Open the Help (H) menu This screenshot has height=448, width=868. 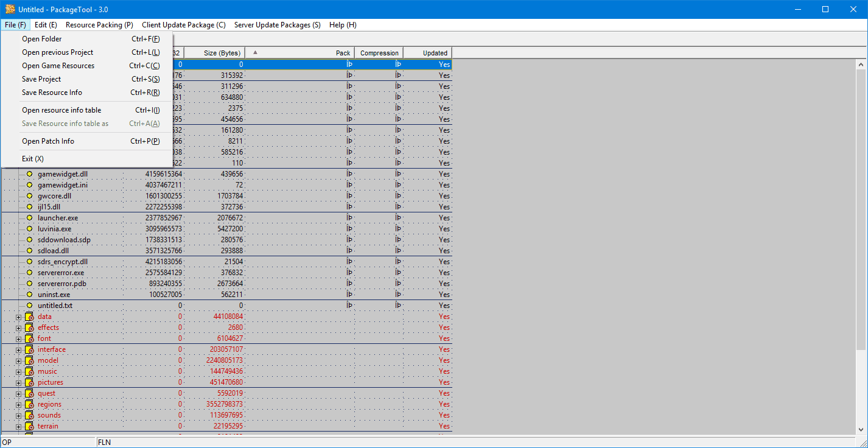[343, 25]
